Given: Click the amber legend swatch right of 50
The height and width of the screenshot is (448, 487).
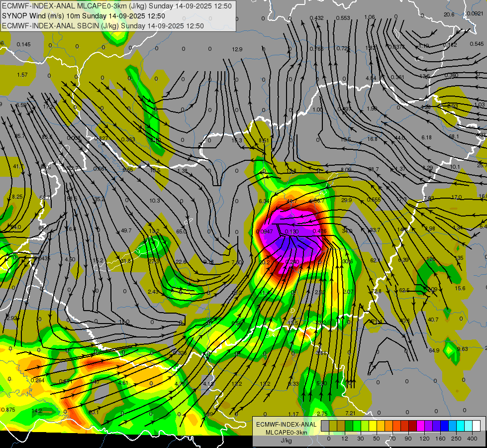Looking at the screenshot, I should (381, 426).
